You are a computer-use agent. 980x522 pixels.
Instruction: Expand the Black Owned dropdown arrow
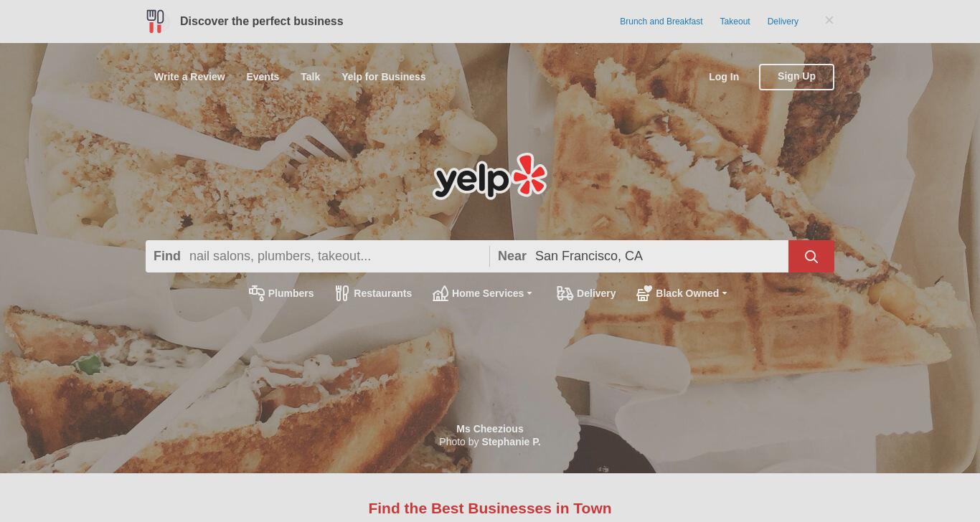pyautogui.click(x=725, y=293)
